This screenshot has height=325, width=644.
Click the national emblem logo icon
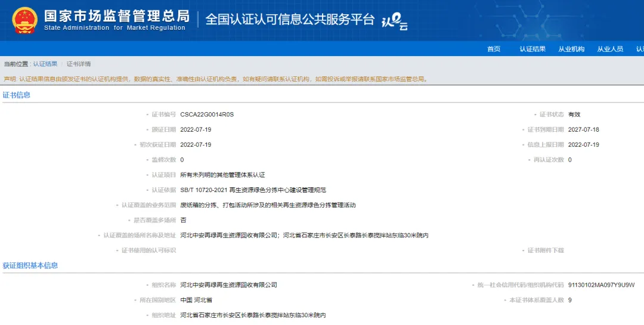[24, 20]
